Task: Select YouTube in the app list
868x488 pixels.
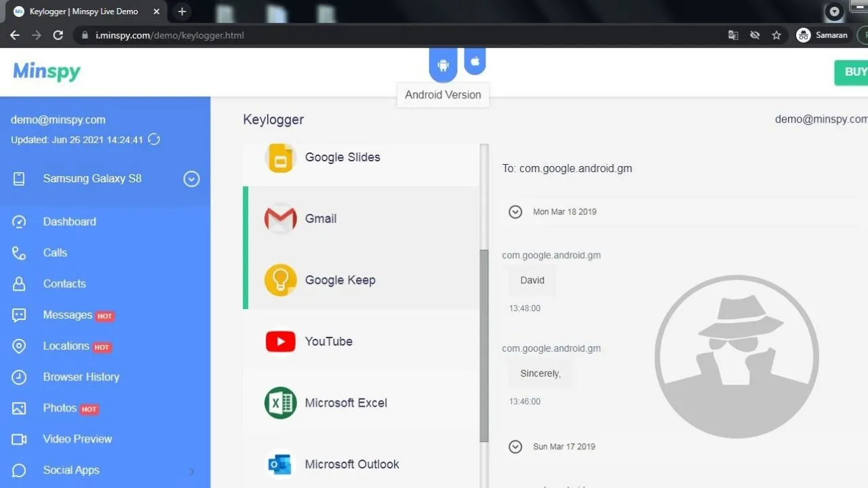Action: (x=361, y=342)
